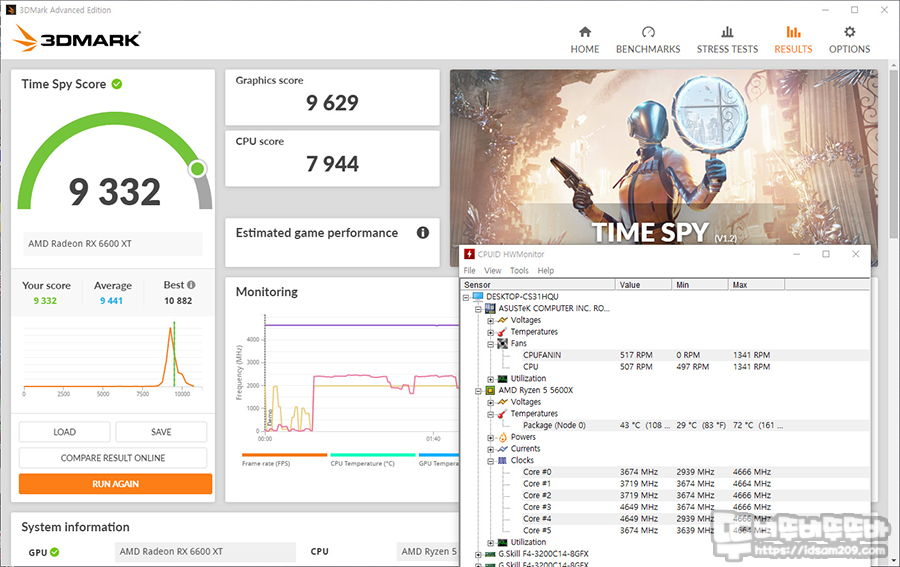Click the orange RUN AGAIN button

pyautogui.click(x=115, y=484)
